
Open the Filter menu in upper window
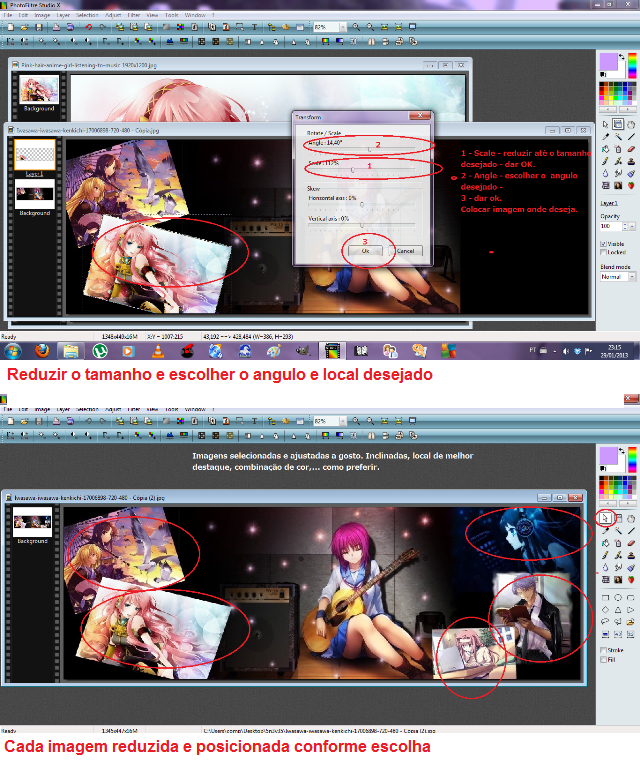[x=134, y=15]
